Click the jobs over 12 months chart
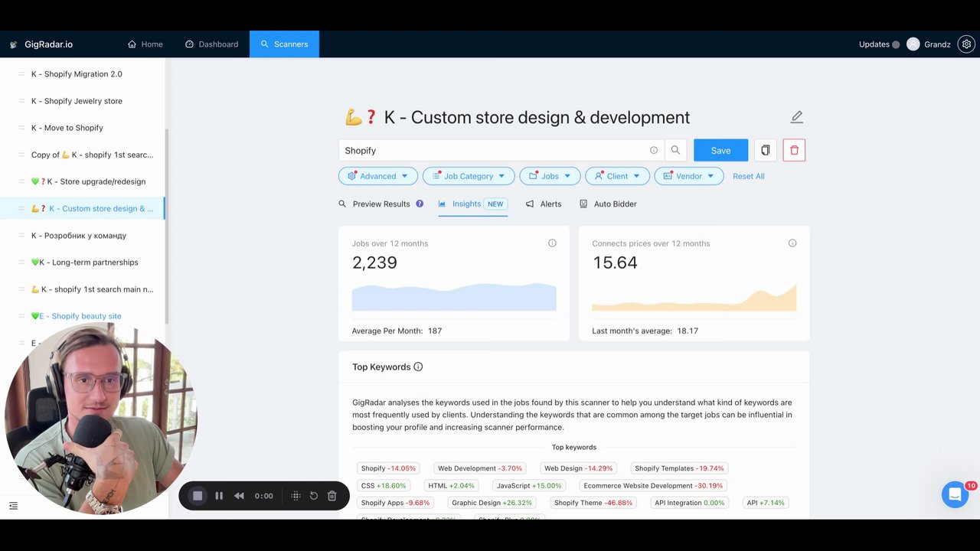980x551 pixels. (x=454, y=297)
